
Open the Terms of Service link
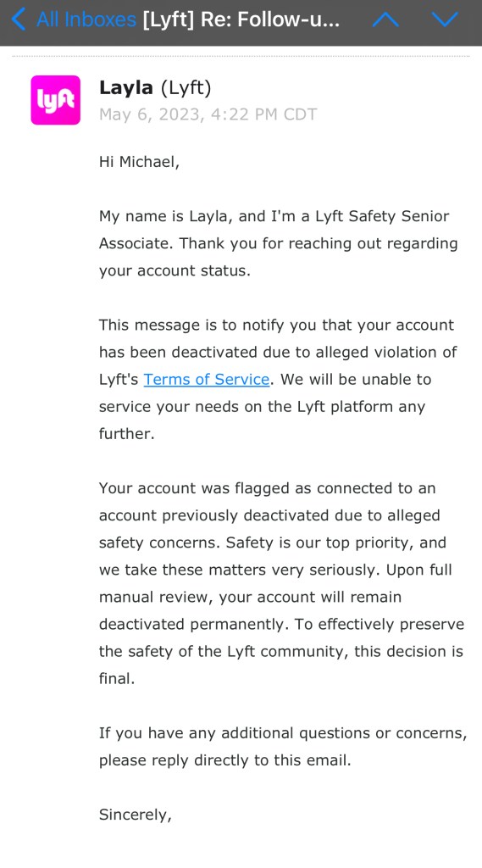(x=207, y=379)
